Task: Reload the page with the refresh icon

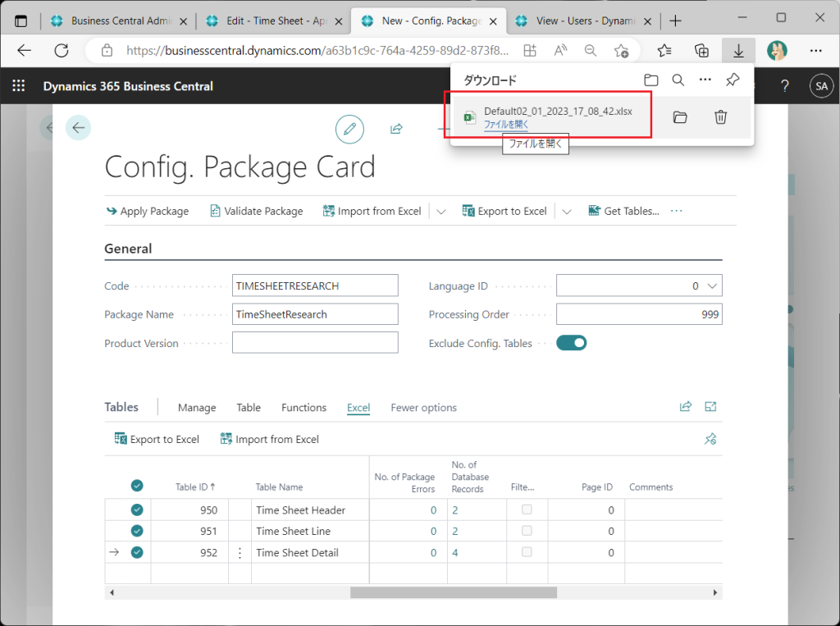Action: point(62,51)
